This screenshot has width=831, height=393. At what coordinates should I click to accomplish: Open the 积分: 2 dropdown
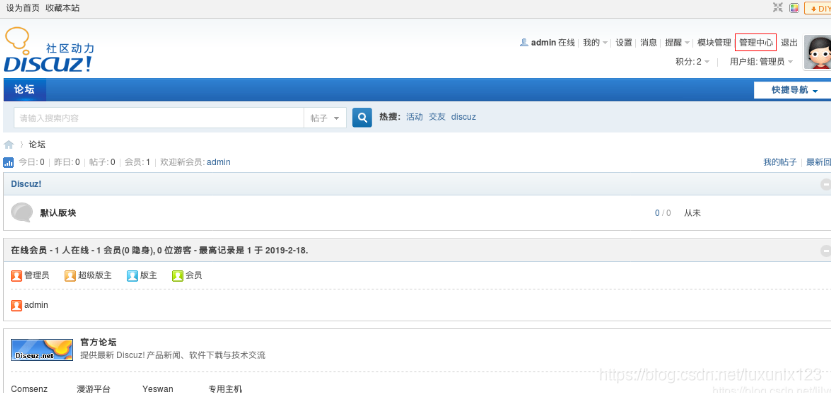pyautogui.click(x=692, y=61)
